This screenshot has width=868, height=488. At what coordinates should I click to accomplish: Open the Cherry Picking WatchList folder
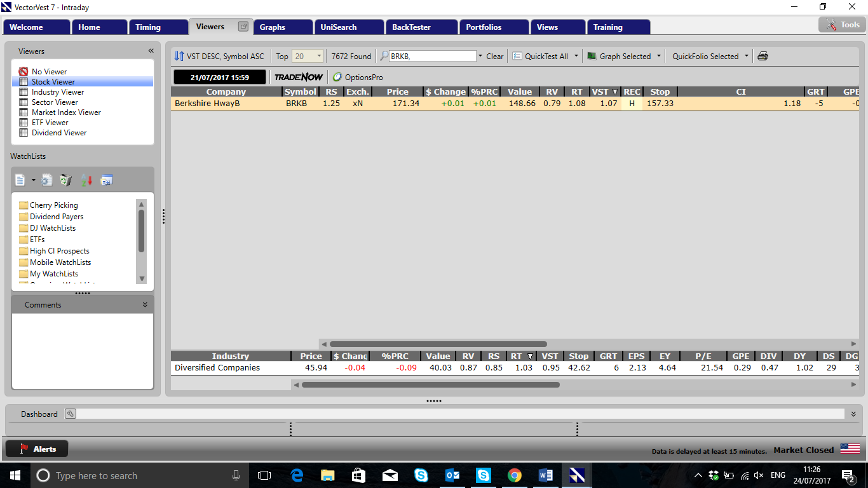(x=48, y=205)
